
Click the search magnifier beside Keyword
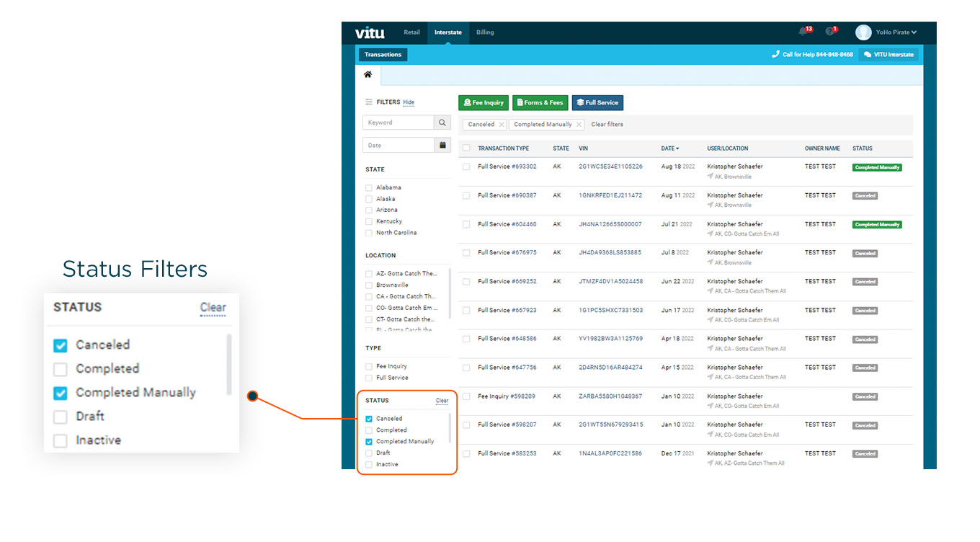[x=443, y=123]
